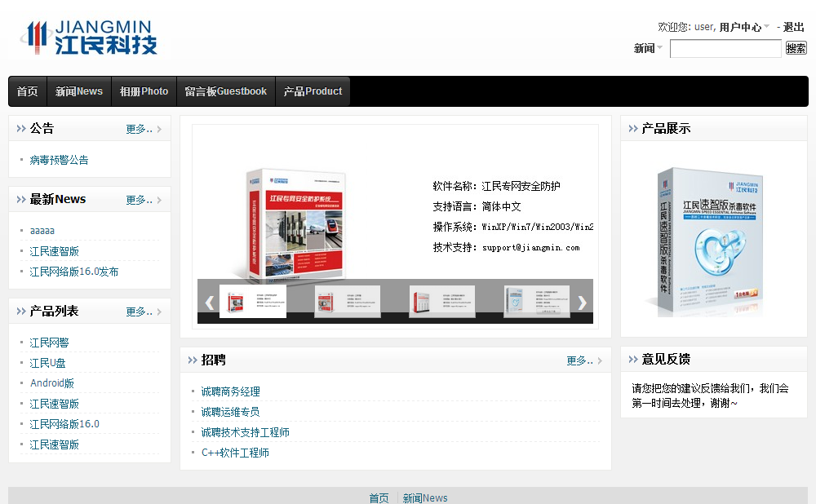Click the 最新News panel heading
The image size is (816, 504).
[58, 199]
